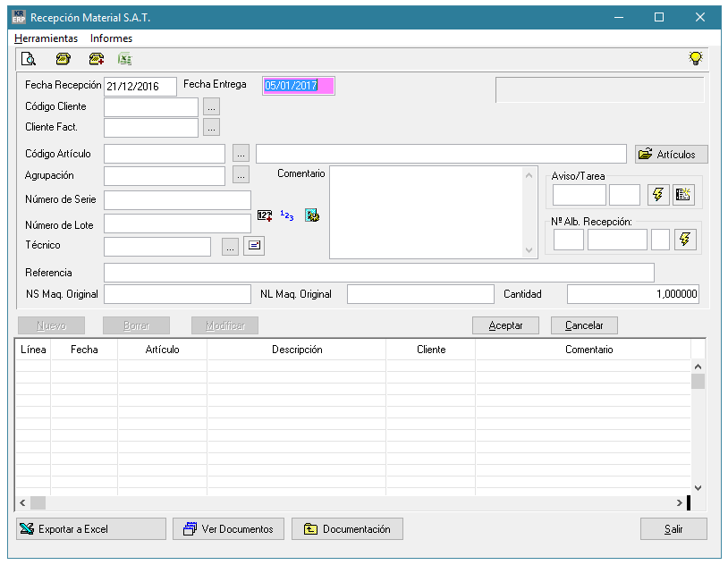
Task: Click the teal square icon with yellow gear
Action: pyautogui.click(x=312, y=215)
